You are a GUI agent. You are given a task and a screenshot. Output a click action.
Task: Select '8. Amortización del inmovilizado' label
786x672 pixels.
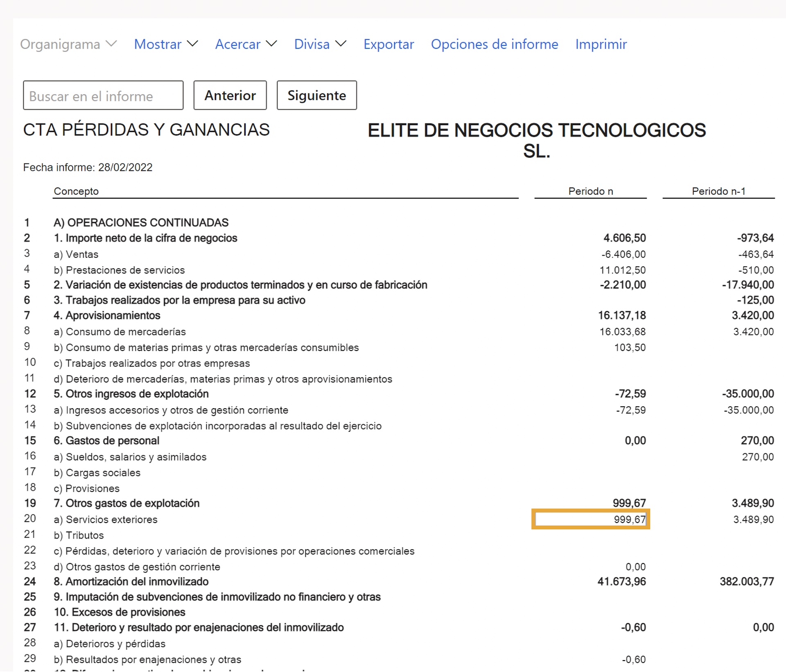coord(131,582)
